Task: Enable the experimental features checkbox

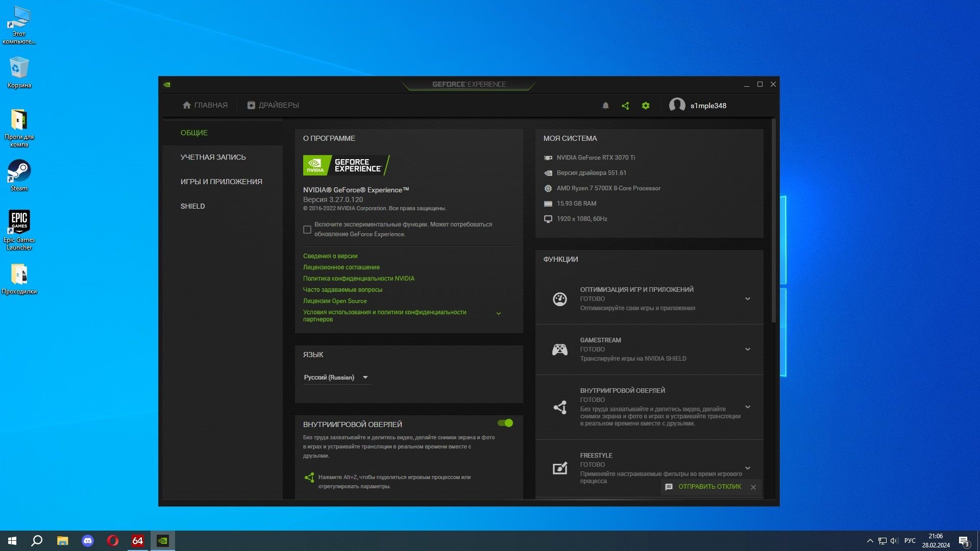Action: 307,230
